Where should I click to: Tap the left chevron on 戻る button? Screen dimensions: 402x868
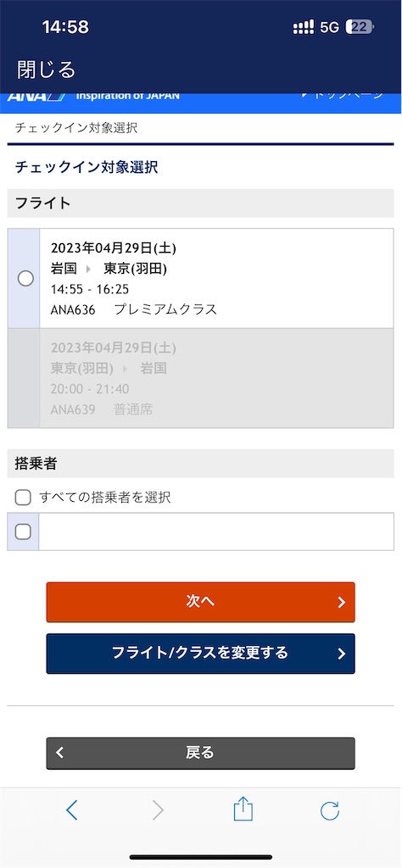tap(60, 753)
